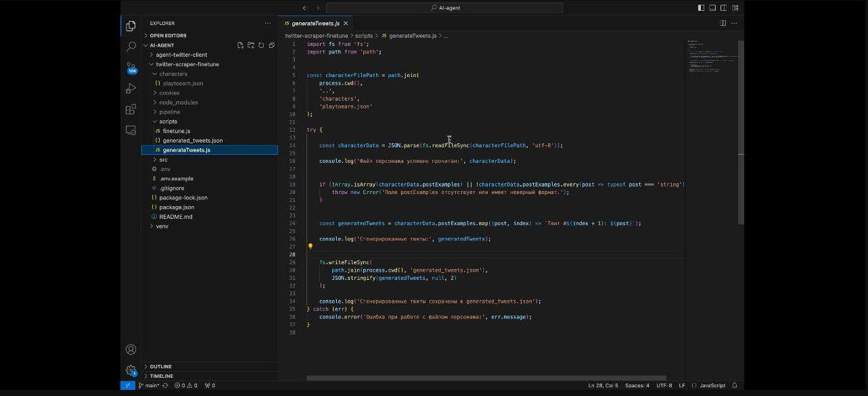Open the Extensions view

point(131,109)
